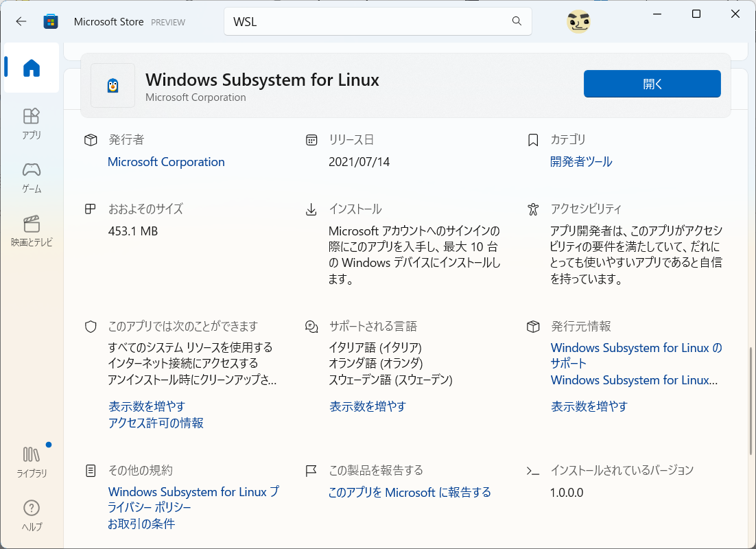Open the お取引の条件 link

pyautogui.click(x=141, y=524)
